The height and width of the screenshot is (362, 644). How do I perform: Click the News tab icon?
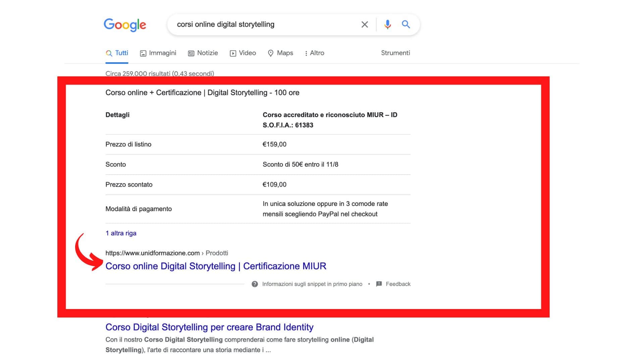(x=191, y=53)
